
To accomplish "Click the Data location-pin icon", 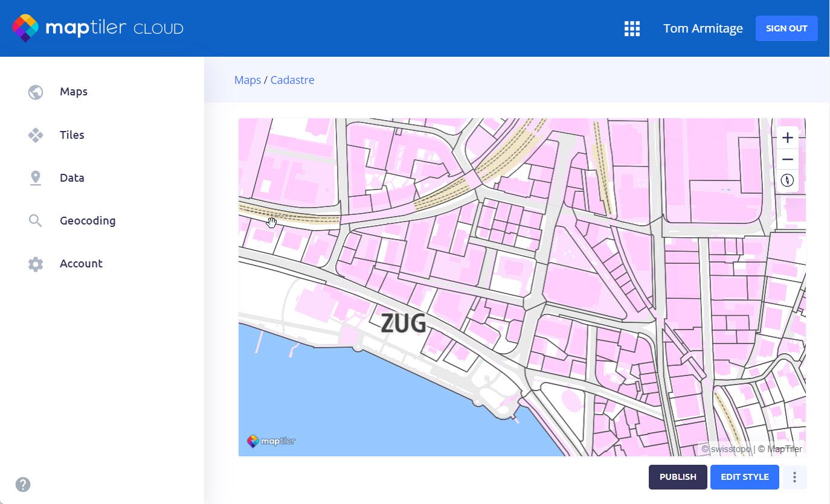I will tap(36, 177).
